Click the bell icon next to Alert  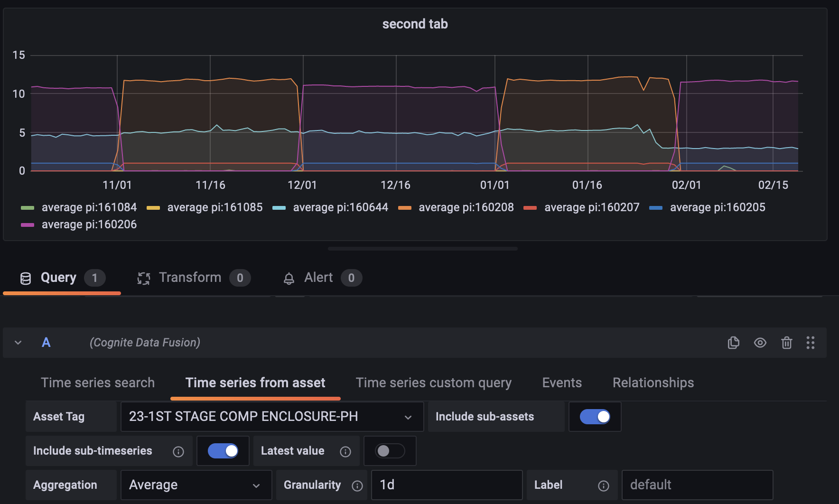point(290,278)
